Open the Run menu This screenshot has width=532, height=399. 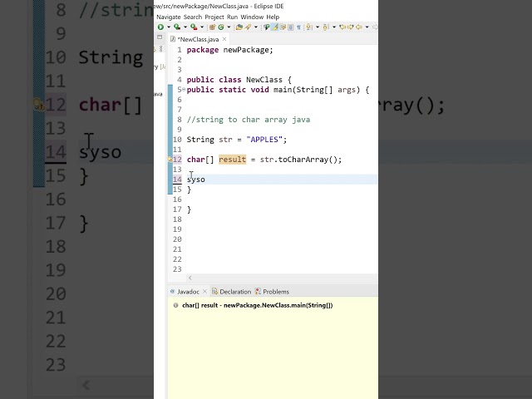(233, 17)
